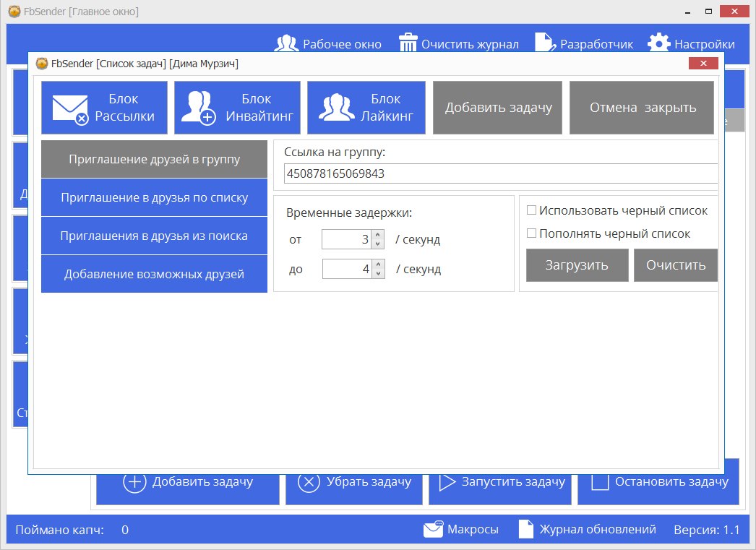The height and width of the screenshot is (550, 756).
Task: Click the Макросы envelope icon
Action: 434,530
